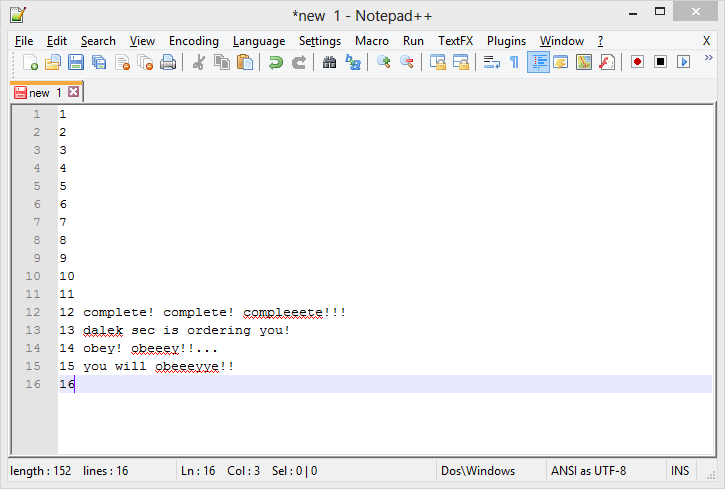Save the document using floppy disk icon
Image resolution: width=725 pixels, height=489 pixels.
click(76, 62)
